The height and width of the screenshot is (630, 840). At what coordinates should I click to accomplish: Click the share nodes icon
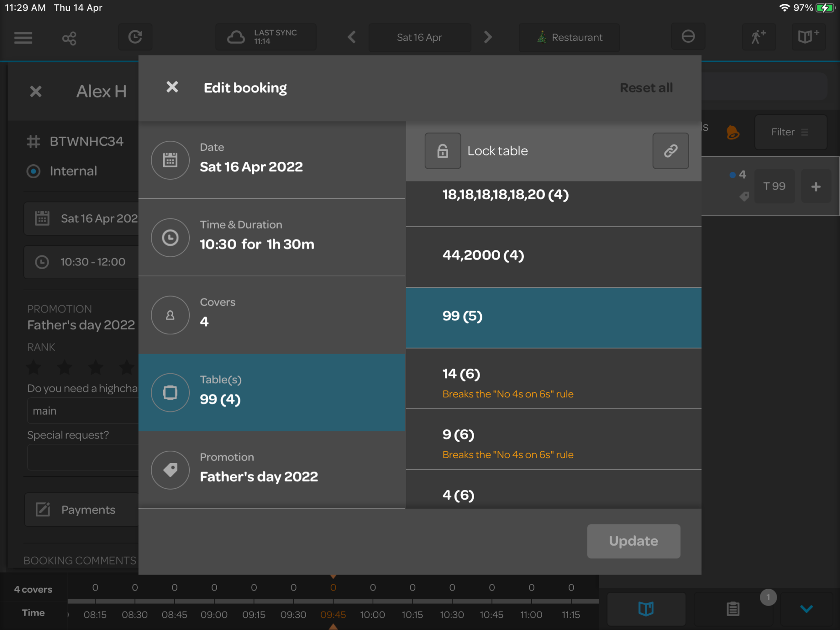click(x=69, y=38)
